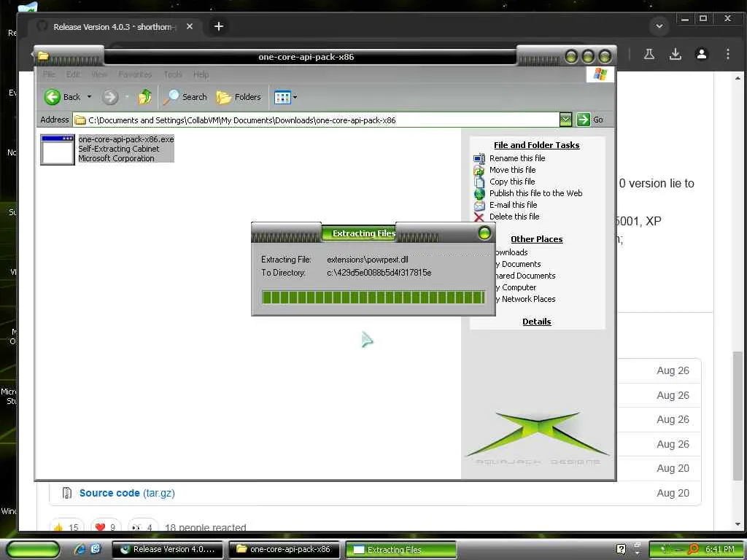Open Search in Explorer toolbar
The height and width of the screenshot is (560, 747).
click(x=185, y=97)
